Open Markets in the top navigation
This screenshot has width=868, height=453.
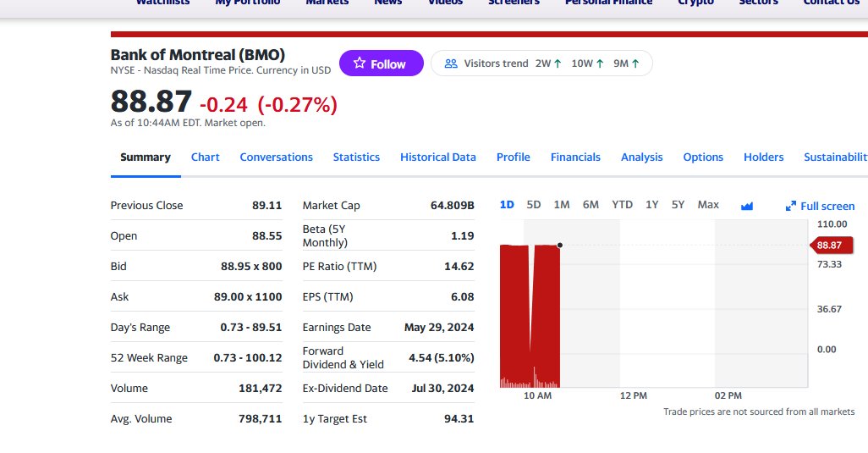(x=327, y=3)
